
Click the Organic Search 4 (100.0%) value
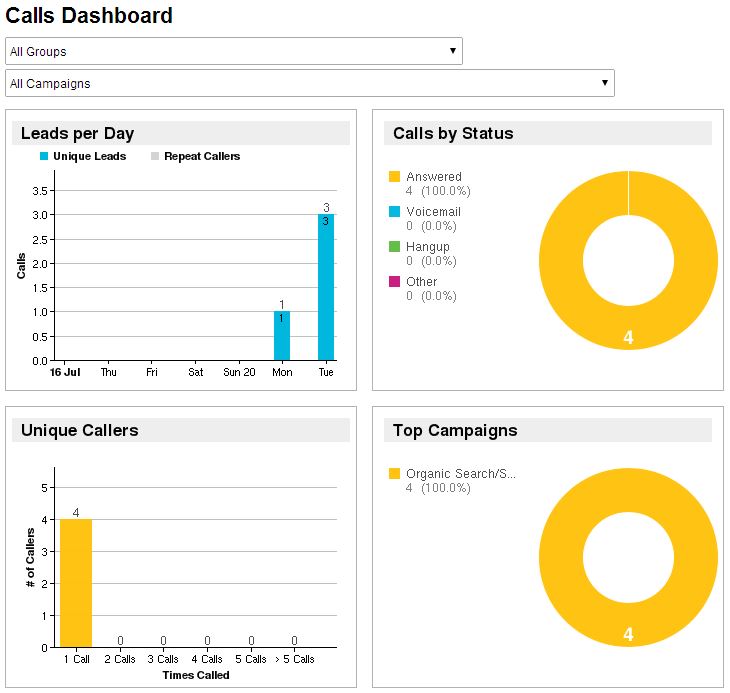pos(438,488)
